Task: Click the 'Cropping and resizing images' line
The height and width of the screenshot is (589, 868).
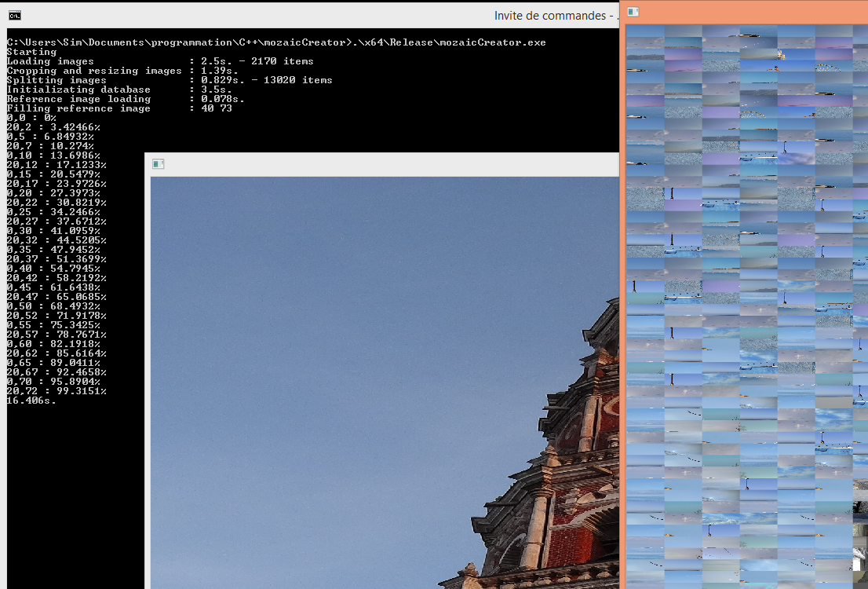Action: [122, 71]
